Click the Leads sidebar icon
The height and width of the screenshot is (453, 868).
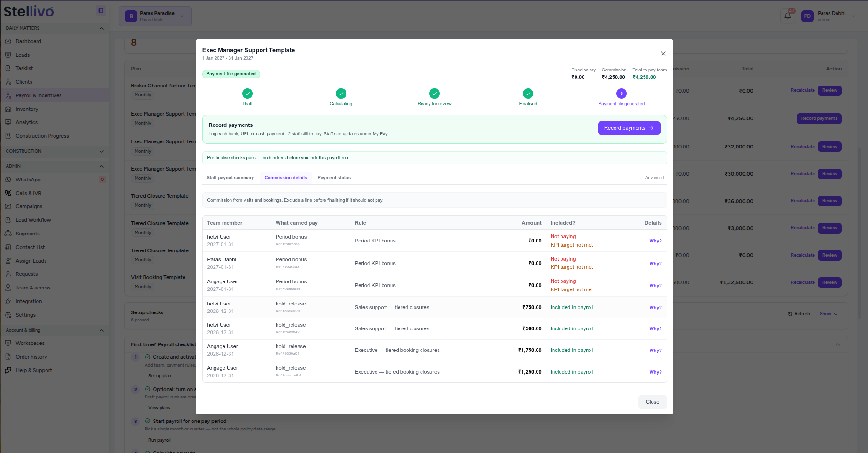[x=8, y=55]
